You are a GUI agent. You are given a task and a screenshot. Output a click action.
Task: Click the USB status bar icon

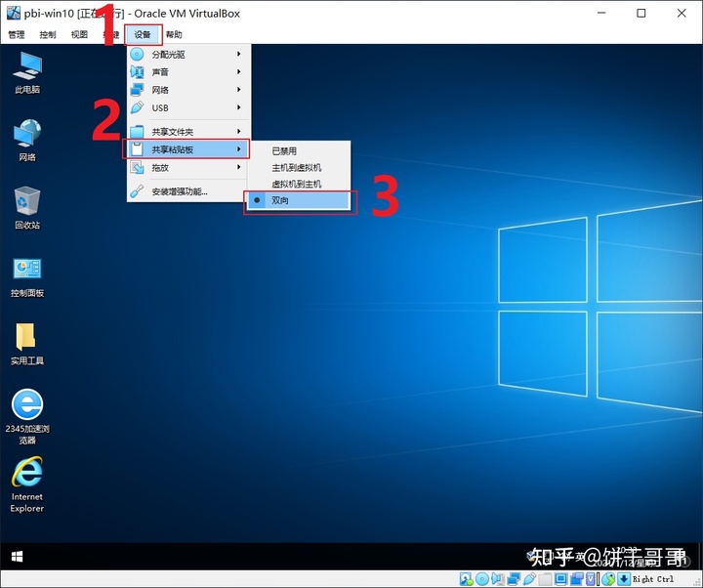529,579
